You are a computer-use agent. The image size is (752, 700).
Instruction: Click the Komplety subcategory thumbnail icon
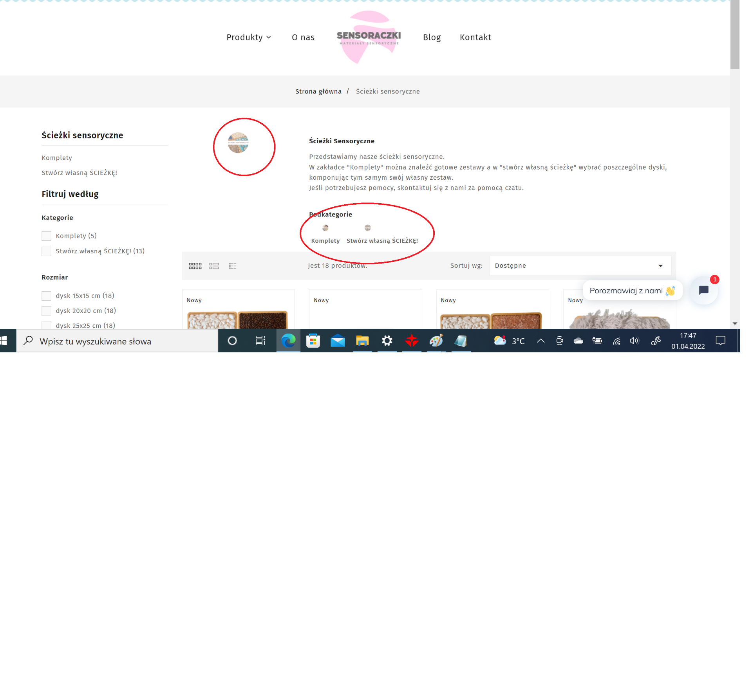[325, 228]
